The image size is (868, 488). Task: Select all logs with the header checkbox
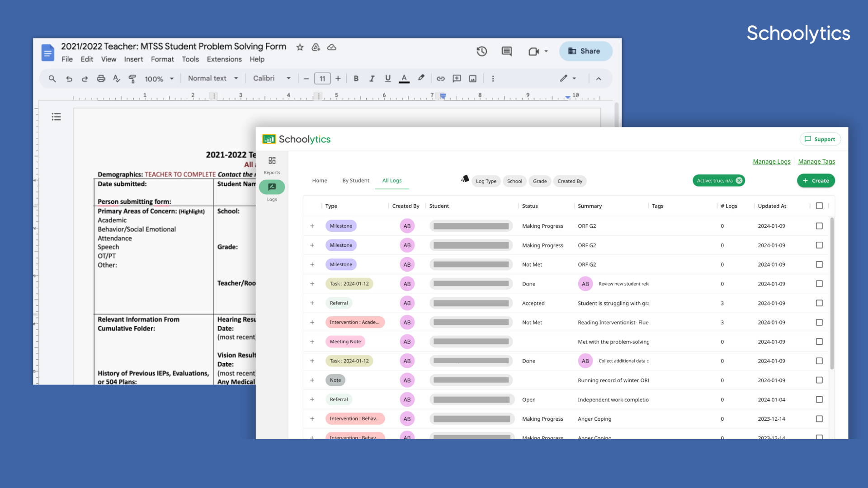(819, 206)
